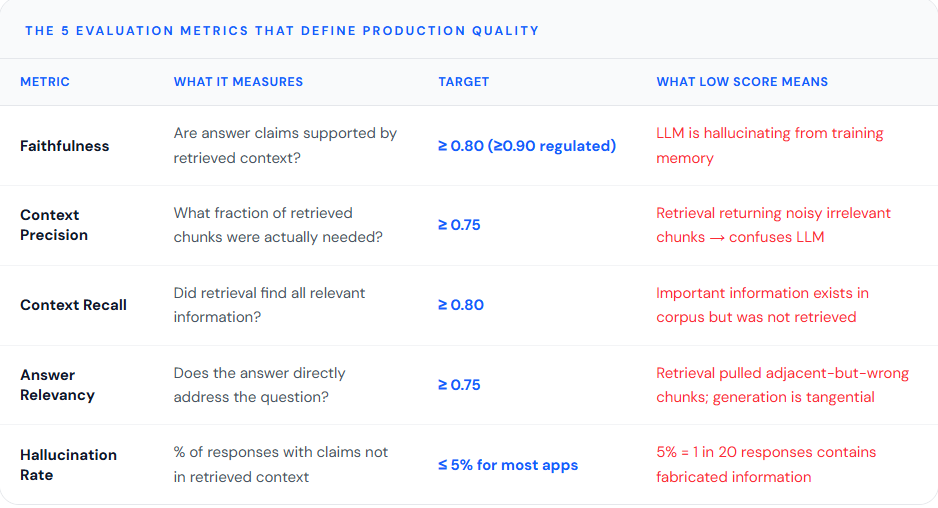Click 'Retrieval returning noisy irrelevant chunks' text
Screen dimensions: 938x508
pos(773,225)
